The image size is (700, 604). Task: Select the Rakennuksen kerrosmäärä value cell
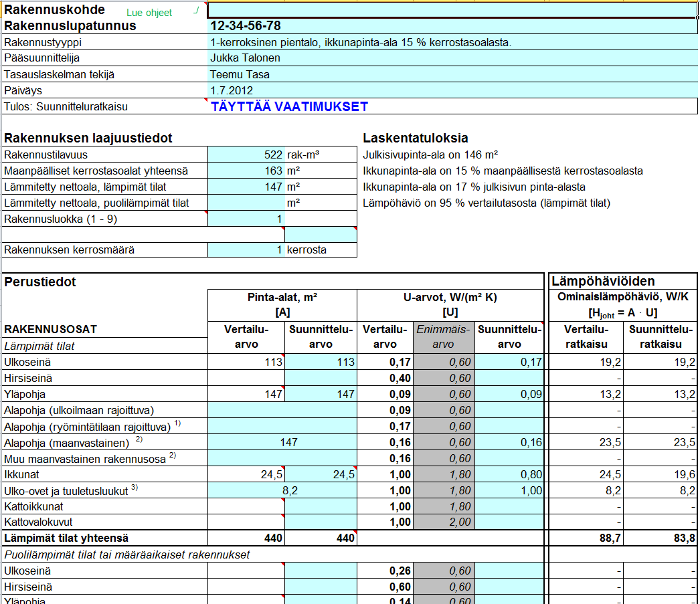246,249
